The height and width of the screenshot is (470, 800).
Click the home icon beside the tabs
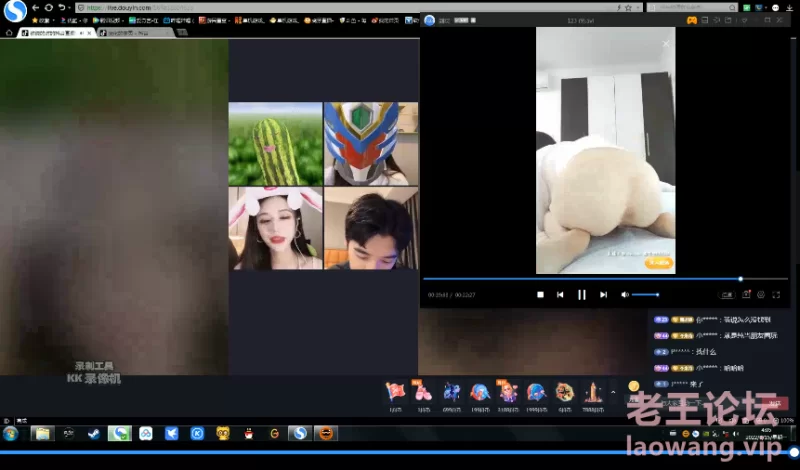(x=9, y=32)
